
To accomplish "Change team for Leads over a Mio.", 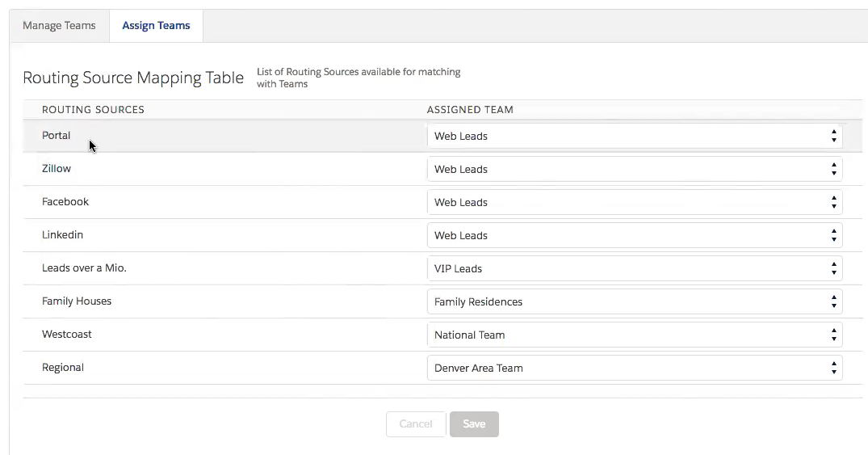I will [x=635, y=269].
